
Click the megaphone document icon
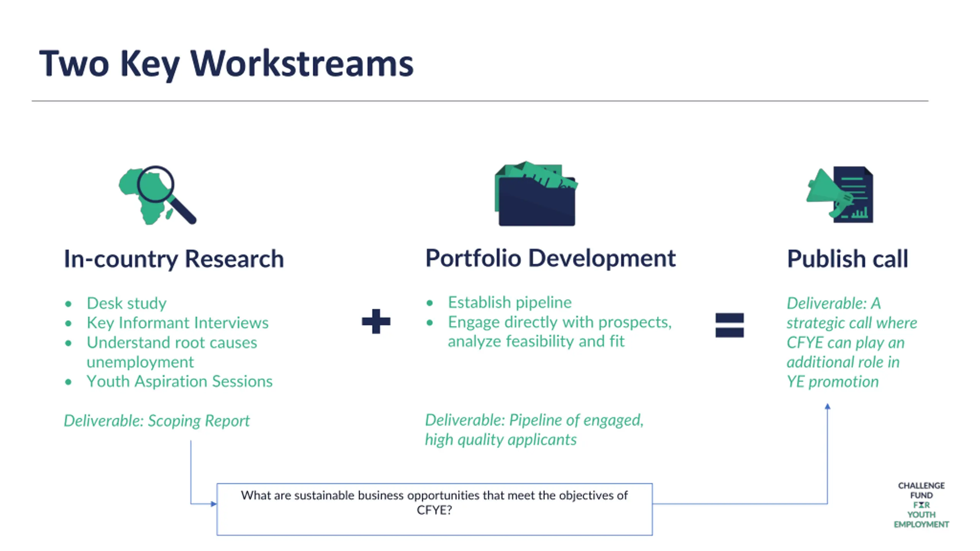[840, 194]
